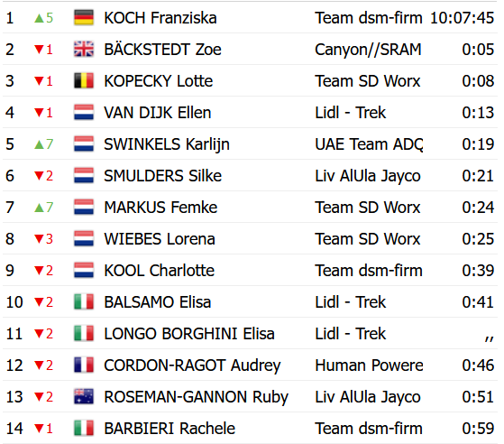The width and height of the screenshot is (504, 444).
Task: Click Liv AlUla Jayco next to ROSEMAN-GANNON
Action: click(x=368, y=397)
